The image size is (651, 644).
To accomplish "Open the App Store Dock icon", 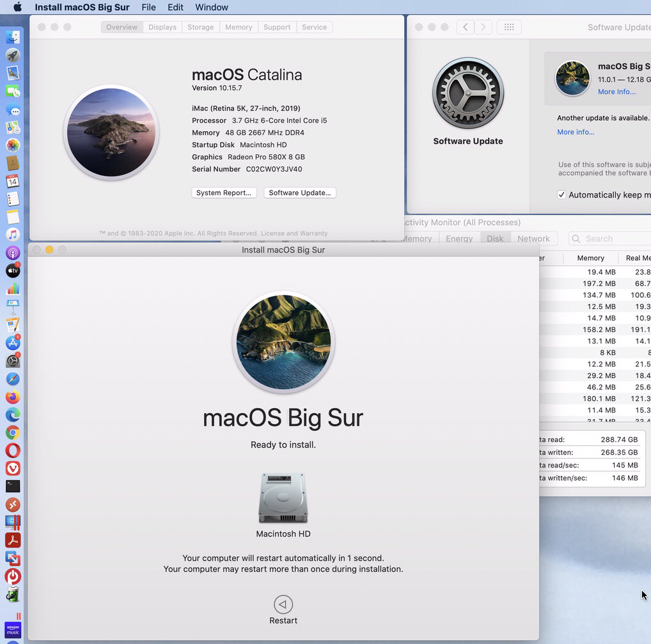I will 13,343.
